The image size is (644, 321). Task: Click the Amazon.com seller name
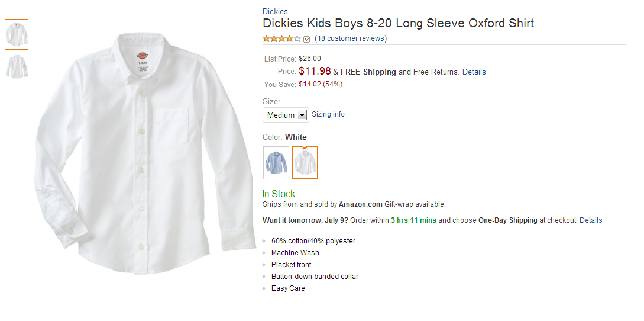coord(361,204)
